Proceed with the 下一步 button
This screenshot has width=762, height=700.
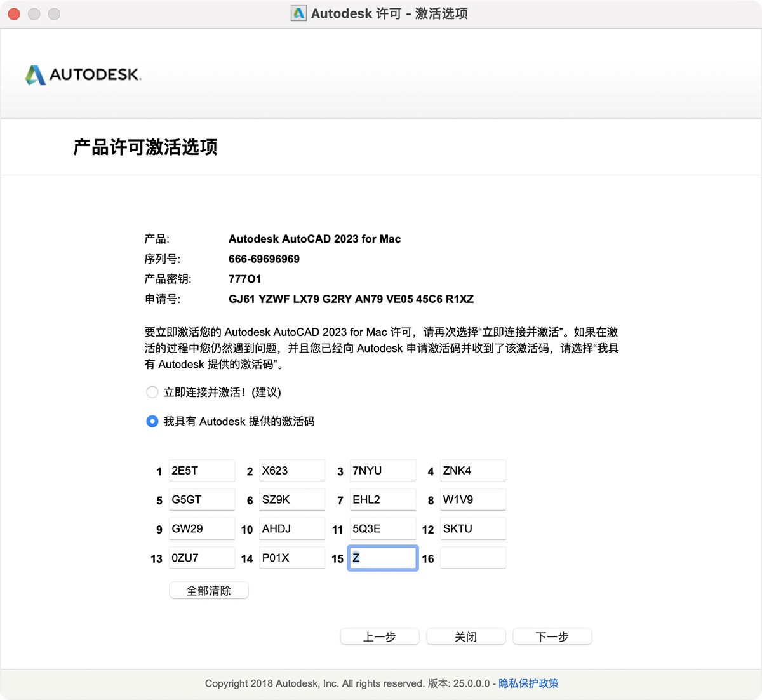coord(552,636)
